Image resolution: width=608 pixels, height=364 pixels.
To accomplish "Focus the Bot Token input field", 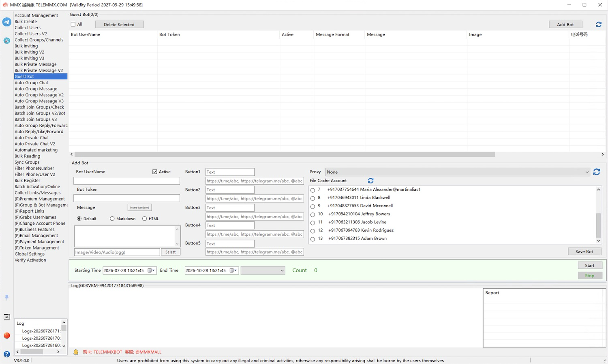I will (x=127, y=198).
